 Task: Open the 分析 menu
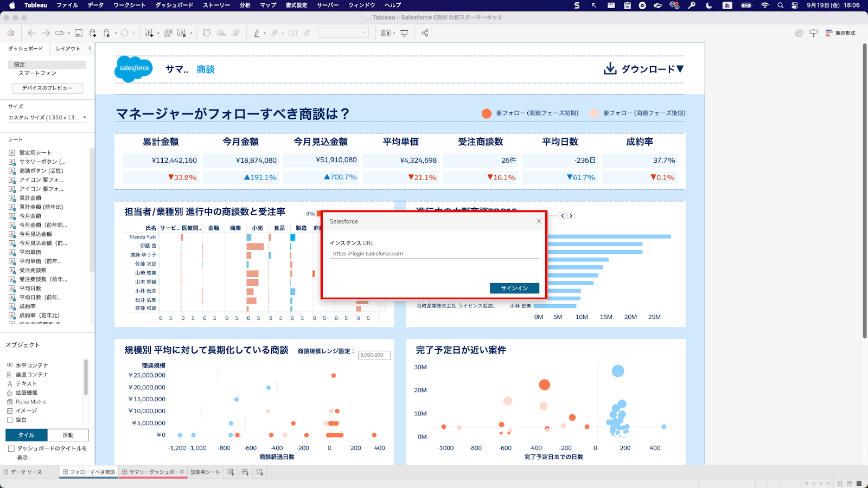click(x=245, y=5)
